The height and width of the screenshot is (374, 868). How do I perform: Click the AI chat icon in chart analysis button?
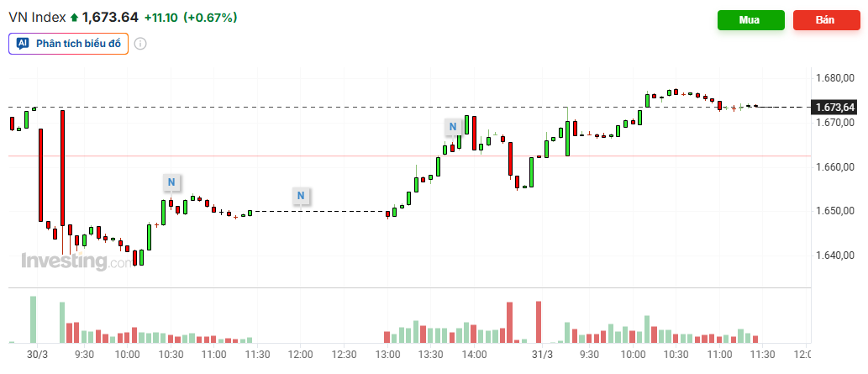(x=24, y=43)
